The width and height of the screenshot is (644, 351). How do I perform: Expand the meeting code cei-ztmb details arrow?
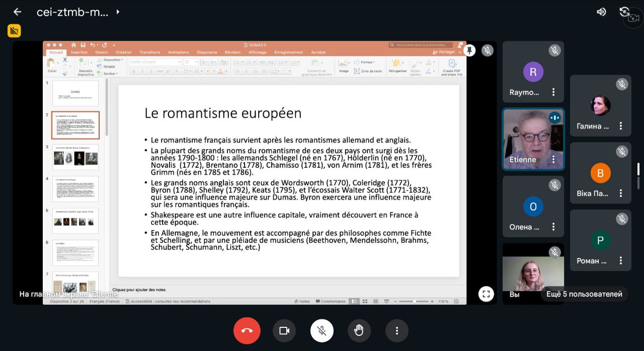click(x=118, y=12)
